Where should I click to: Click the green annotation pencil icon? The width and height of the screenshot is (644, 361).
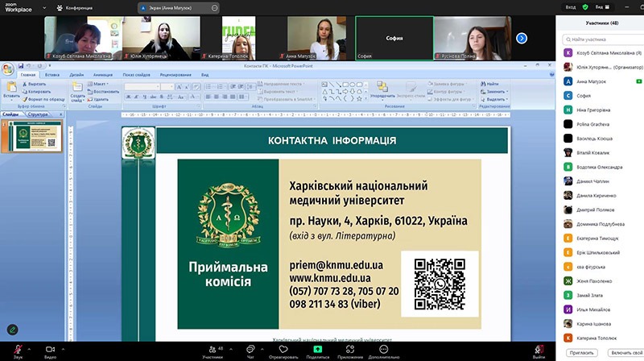12,329
